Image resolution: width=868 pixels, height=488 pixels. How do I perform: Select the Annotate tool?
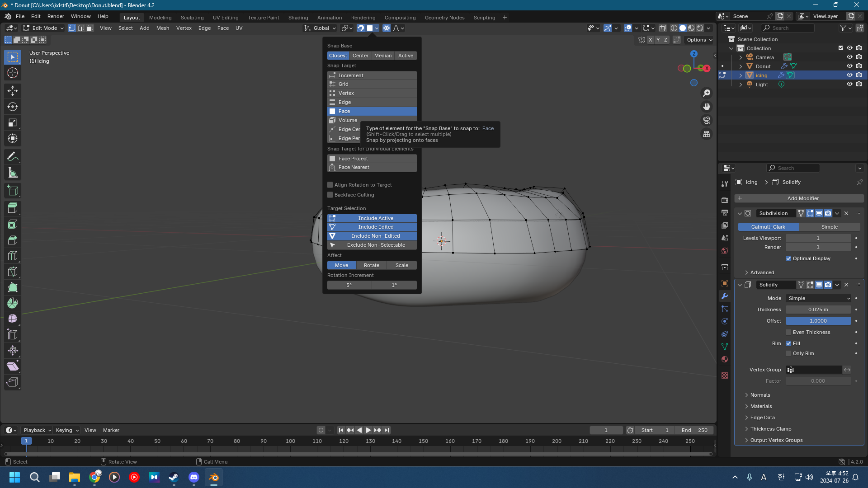click(13, 157)
